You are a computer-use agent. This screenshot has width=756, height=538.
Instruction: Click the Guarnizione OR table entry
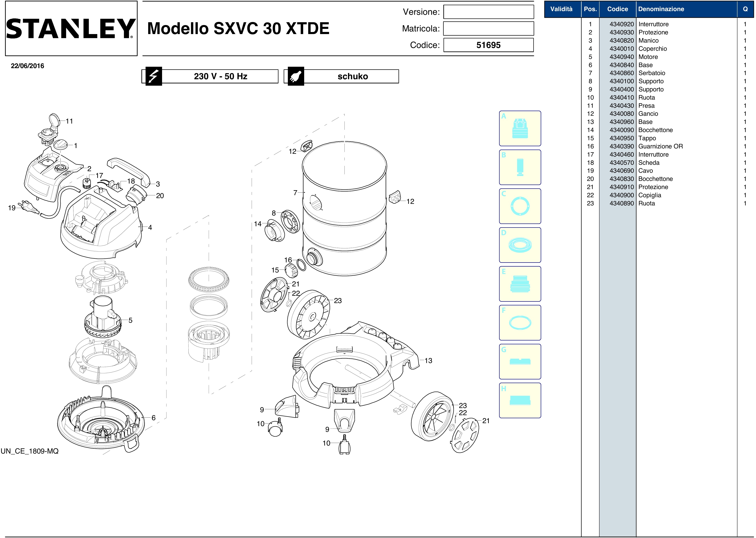660,146
